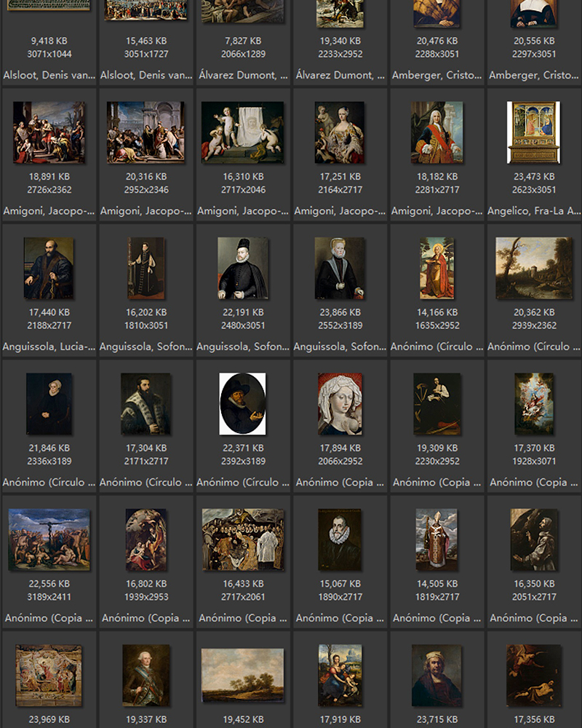Open the 17,894 KB nursing Madonna thumbnail
This screenshot has height=728, width=582.
pos(340,403)
